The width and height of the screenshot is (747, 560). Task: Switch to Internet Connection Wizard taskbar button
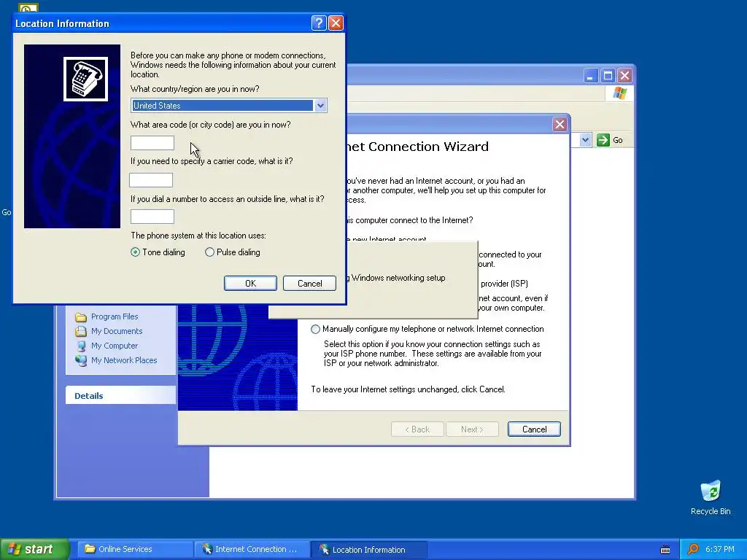[252, 549]
